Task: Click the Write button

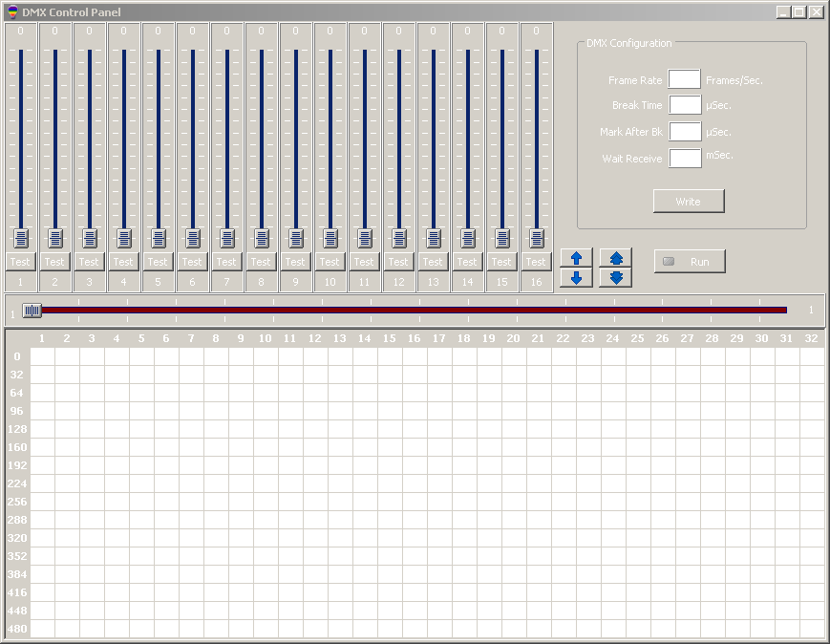Action: pos(688,201)
